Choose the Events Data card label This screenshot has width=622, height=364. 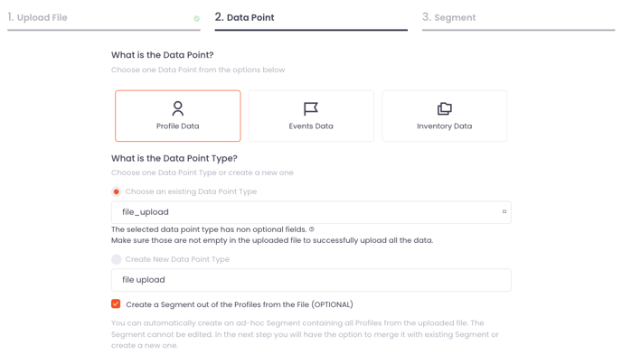point(311,126)
